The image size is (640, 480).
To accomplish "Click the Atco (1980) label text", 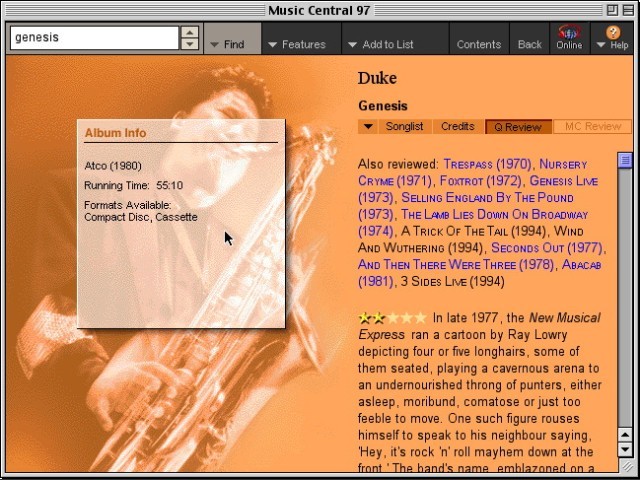I will coord(113,166).
